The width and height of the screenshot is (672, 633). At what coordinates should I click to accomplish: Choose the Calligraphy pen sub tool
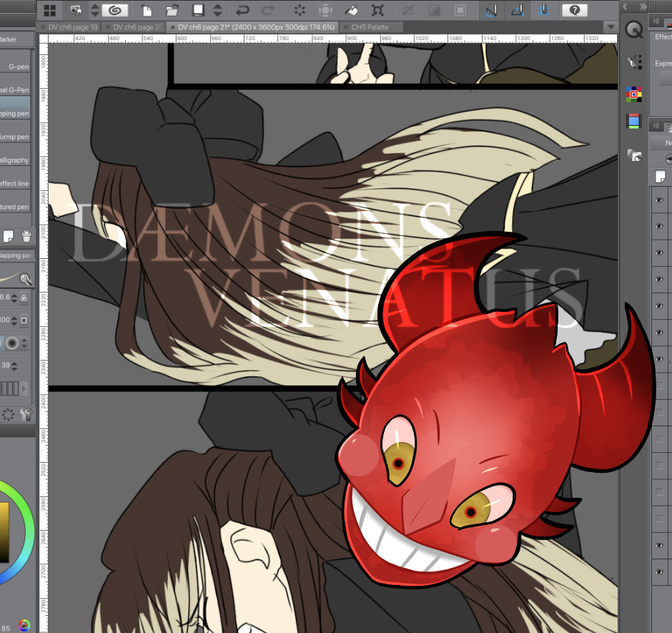tap(16, 160)
